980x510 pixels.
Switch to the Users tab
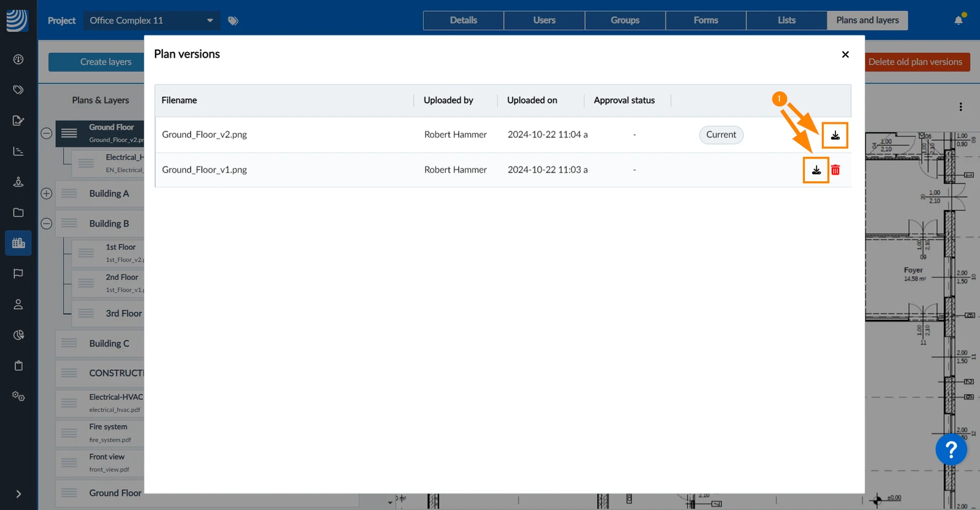pos(544,20)
